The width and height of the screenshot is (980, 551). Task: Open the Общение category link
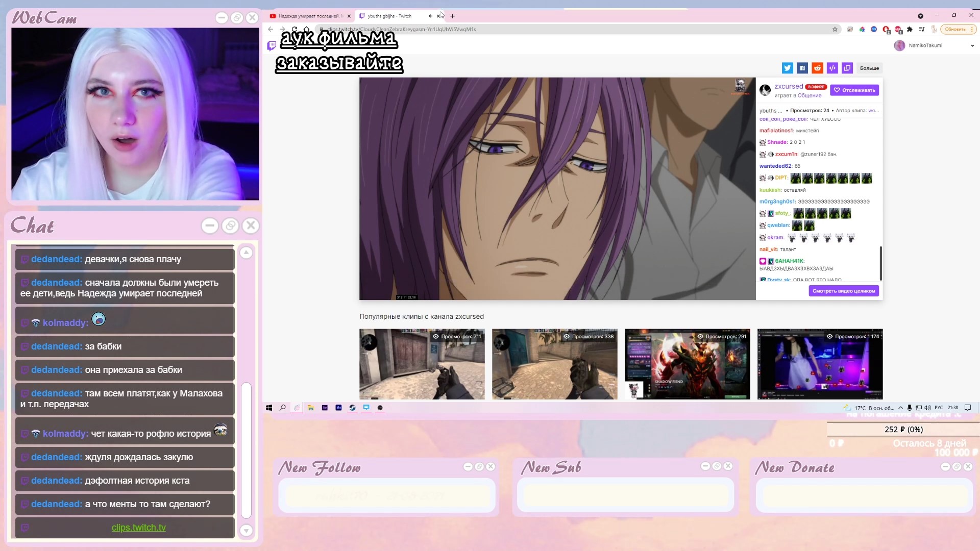tap(810, 95)
